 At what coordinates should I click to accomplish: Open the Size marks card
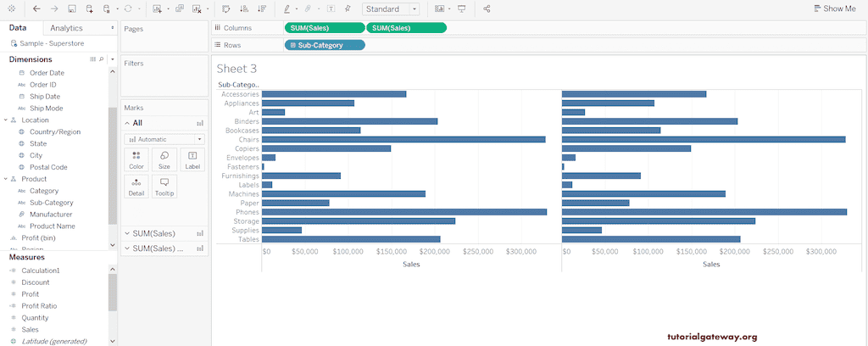[164, 159]
